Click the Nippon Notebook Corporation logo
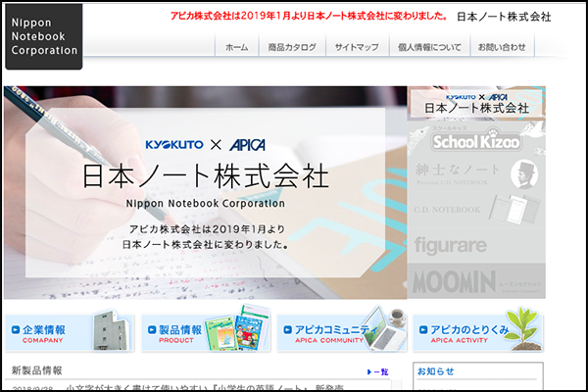Image resolution: width=588 pixels, height=392 pixels. pyautogui.click(x=44, y=37)
